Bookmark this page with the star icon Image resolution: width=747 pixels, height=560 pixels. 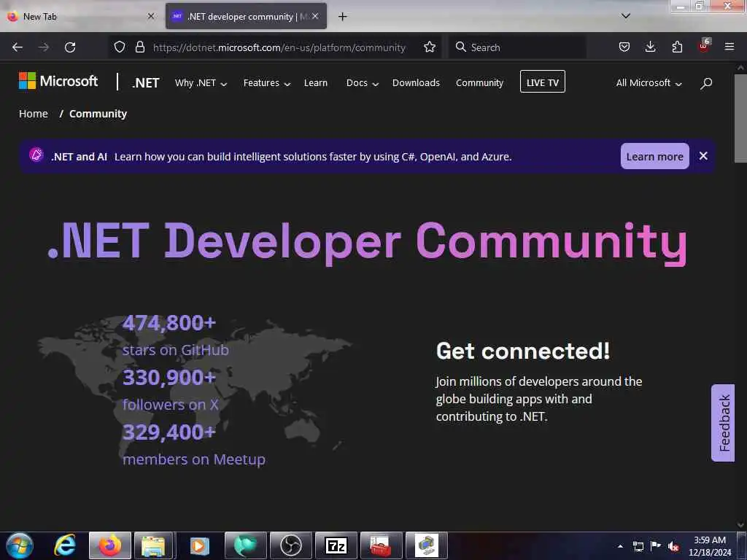[x=429, y=47]
